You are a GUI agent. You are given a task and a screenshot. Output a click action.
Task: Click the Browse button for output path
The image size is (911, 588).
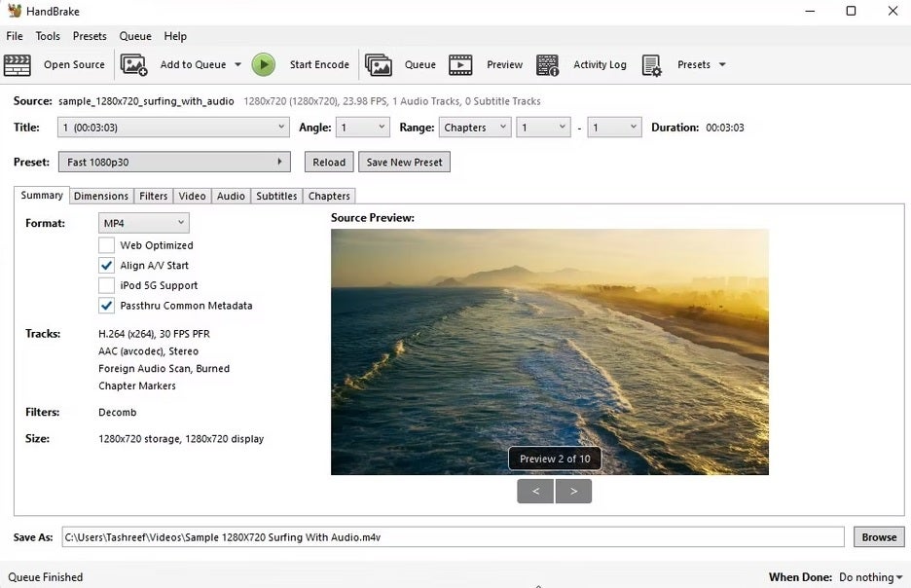(x=878, y=536)
